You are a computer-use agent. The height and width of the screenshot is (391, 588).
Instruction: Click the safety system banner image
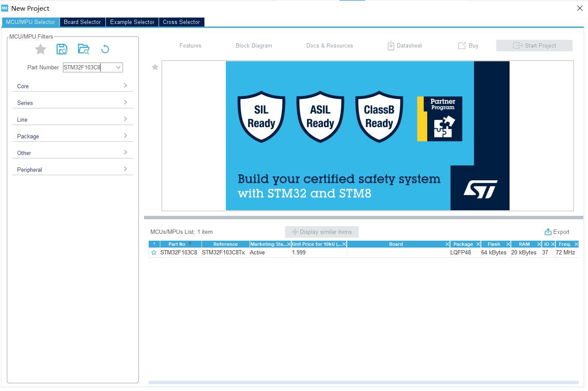pos(368,136)
